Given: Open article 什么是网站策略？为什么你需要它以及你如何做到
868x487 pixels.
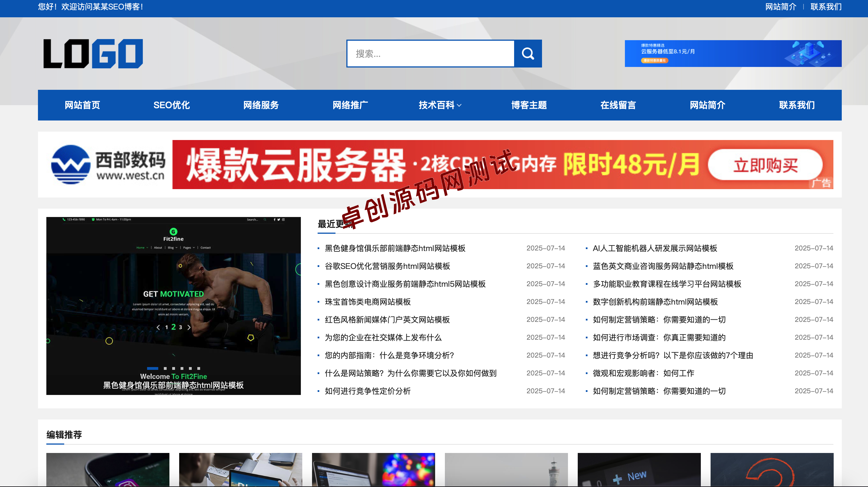Looking at the screenshot, I should click(x=411, y=373).
